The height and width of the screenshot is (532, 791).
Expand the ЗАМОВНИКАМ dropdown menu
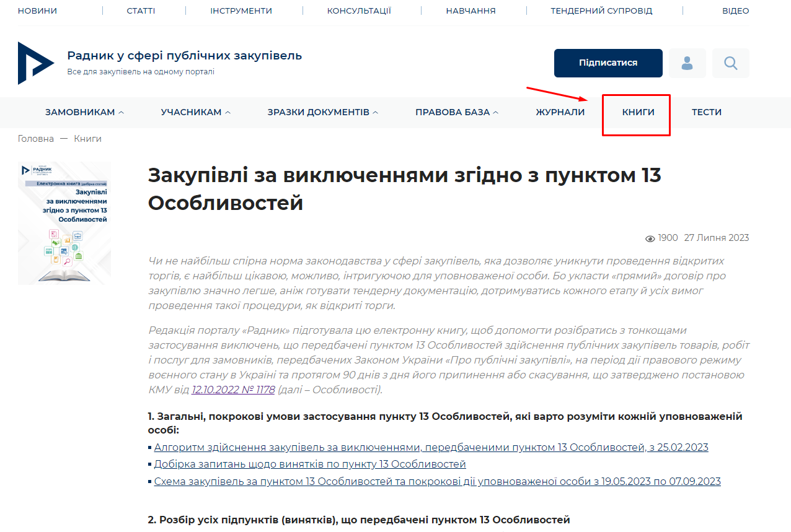coord(84,113)
